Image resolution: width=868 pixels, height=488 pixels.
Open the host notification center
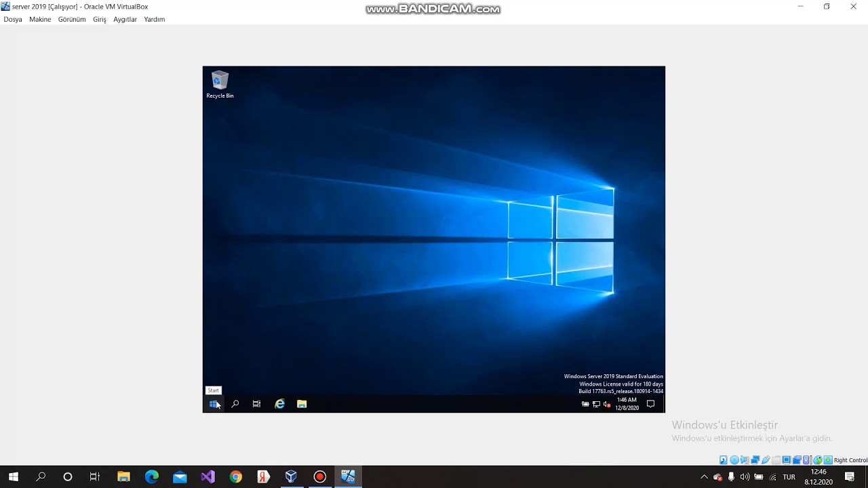850,477
